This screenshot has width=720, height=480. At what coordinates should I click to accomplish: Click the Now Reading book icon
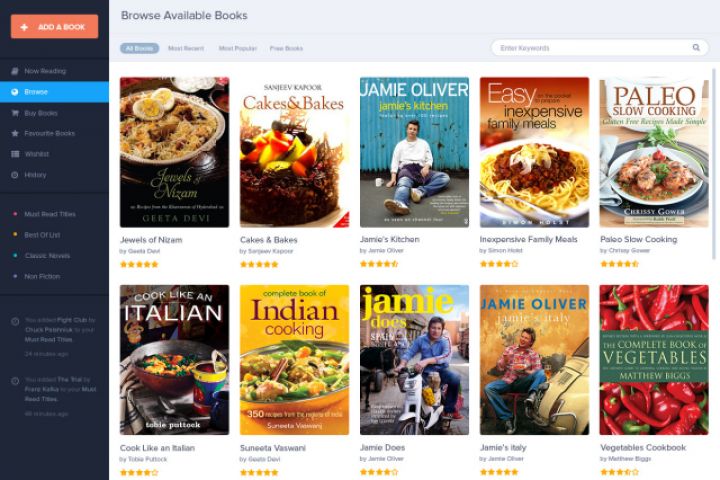coord(15,71)
